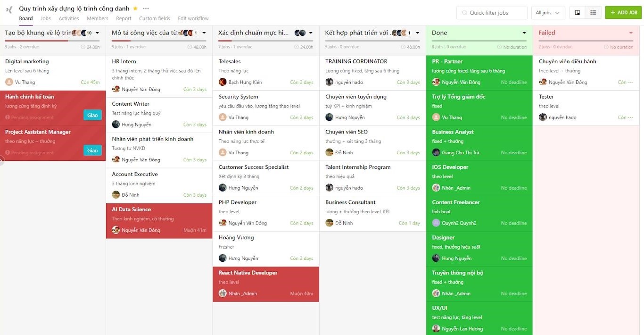Screen dimensions: 644x335
Task: Open the Failed column dropdown arrow
Action: click(x=631, y=33)
